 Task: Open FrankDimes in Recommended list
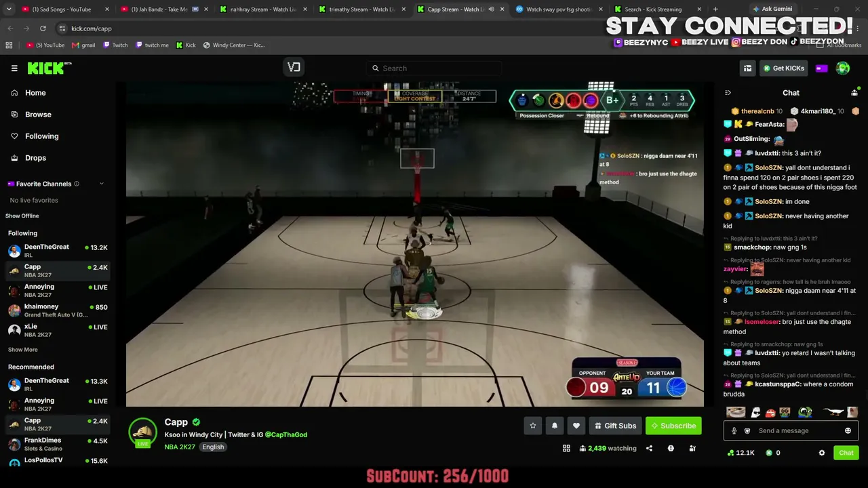(x=58, y=444)
